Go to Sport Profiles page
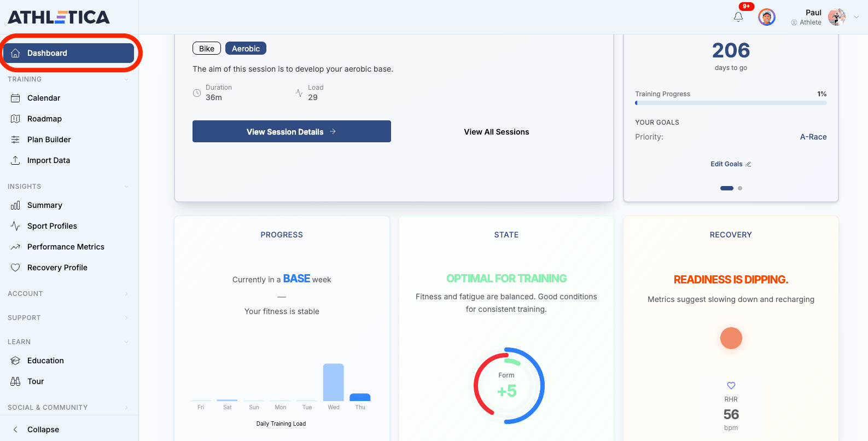 point(52,226)
